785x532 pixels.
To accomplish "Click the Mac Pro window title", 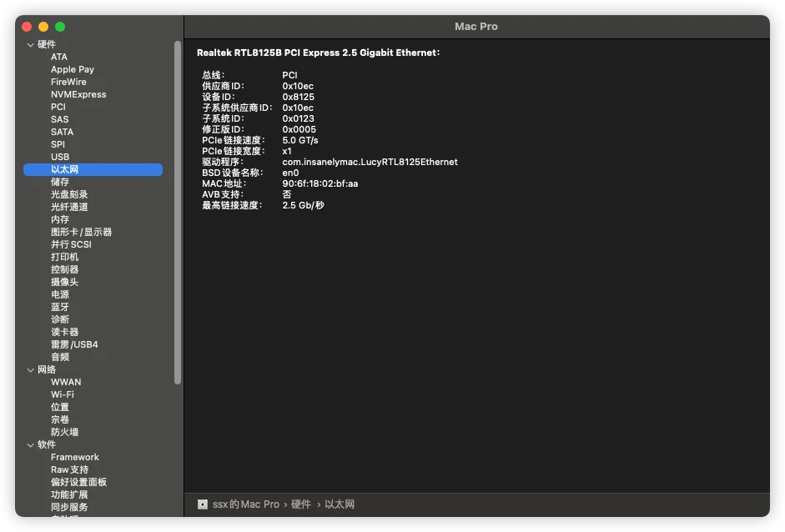I will (476, 27).
